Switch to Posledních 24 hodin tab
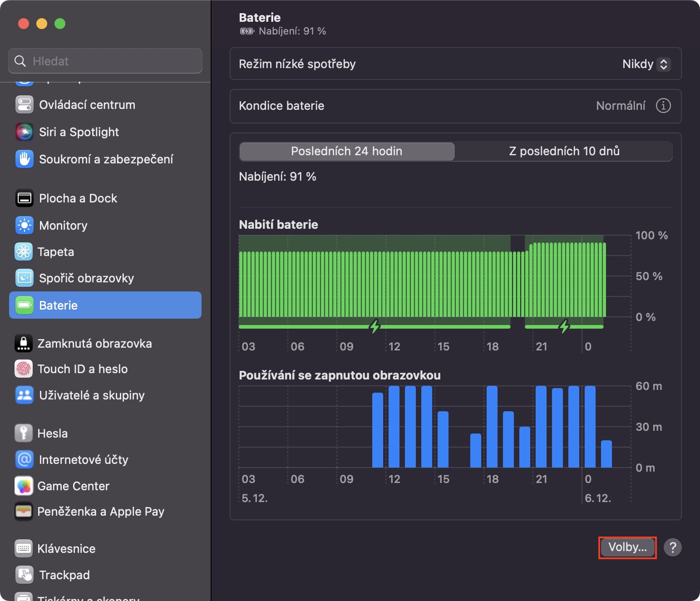The width and height of the screenshot is (700, 601). pyautogui.click(x=347, y=152)
